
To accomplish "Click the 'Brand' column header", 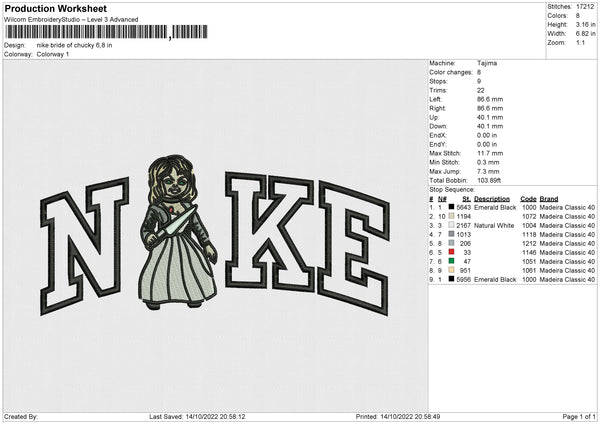I will [549, 199].
